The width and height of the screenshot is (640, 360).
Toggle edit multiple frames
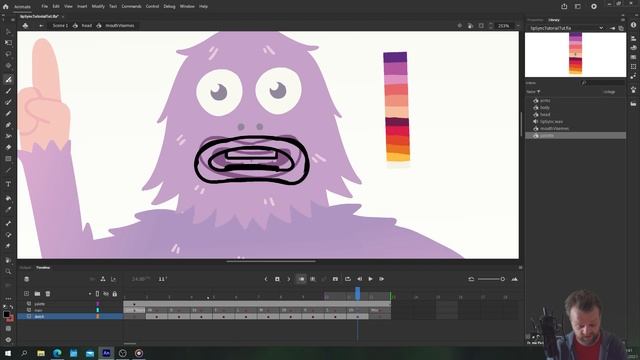pos(313,279)
